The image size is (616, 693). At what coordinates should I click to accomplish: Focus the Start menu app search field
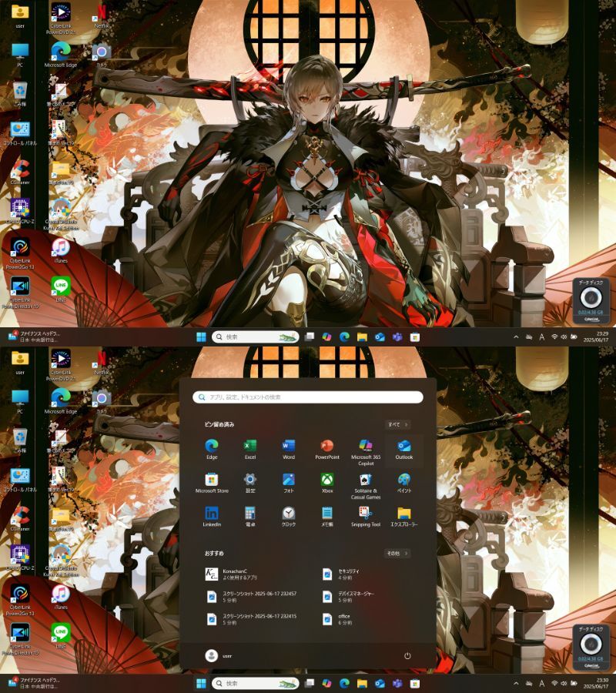308,397
